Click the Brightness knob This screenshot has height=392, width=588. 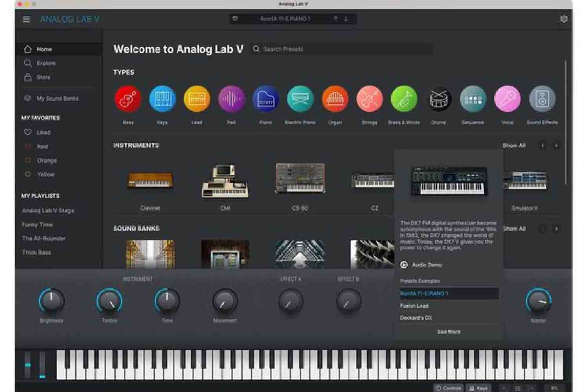point(51,301)
